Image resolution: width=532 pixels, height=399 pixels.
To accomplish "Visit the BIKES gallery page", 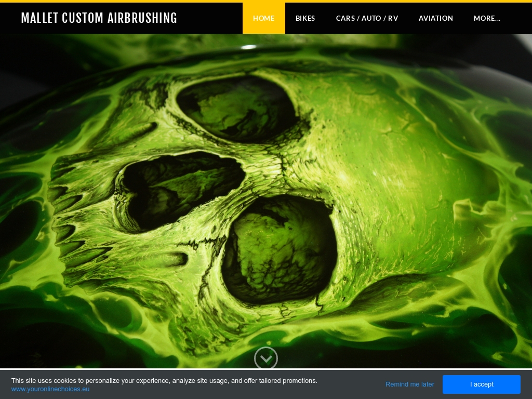I will click(x=305, y=18).
